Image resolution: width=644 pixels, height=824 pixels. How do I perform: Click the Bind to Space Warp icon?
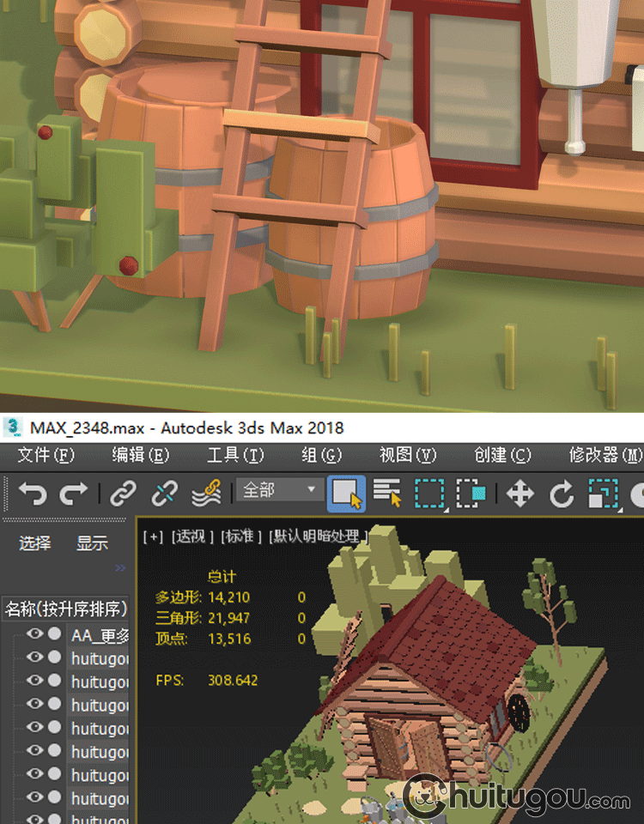pos(205,494)
